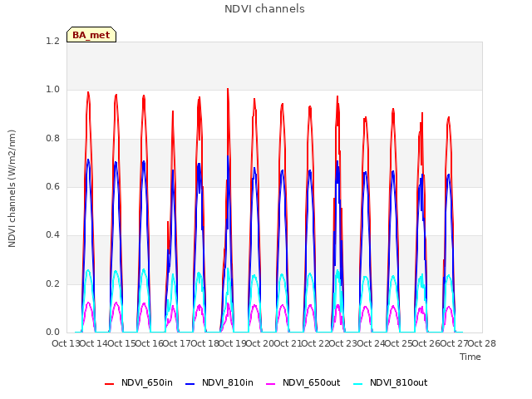Click the y-axis title NDVI channels (W/m2/nm)

[12, 189]
